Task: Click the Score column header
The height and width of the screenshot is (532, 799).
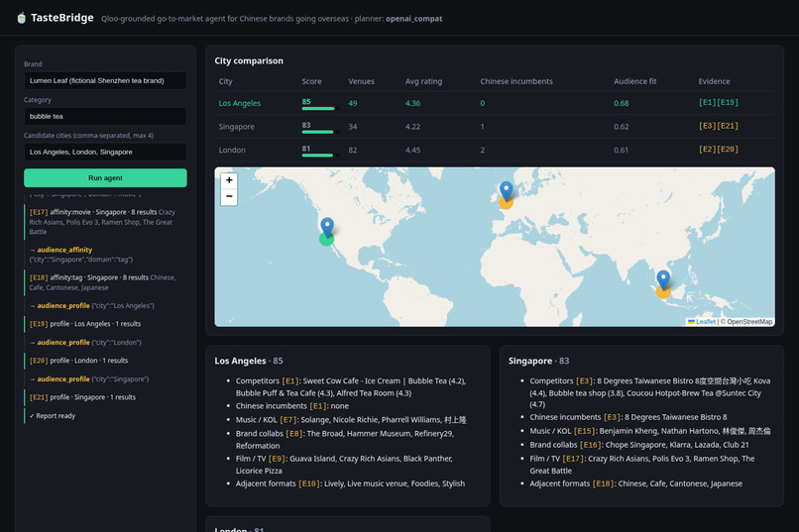Action: click(311, 81)
